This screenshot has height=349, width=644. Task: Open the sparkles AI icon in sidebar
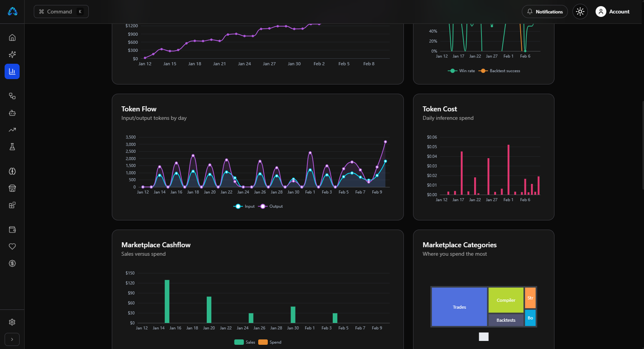pyautogui.click(x=12, y=55)
